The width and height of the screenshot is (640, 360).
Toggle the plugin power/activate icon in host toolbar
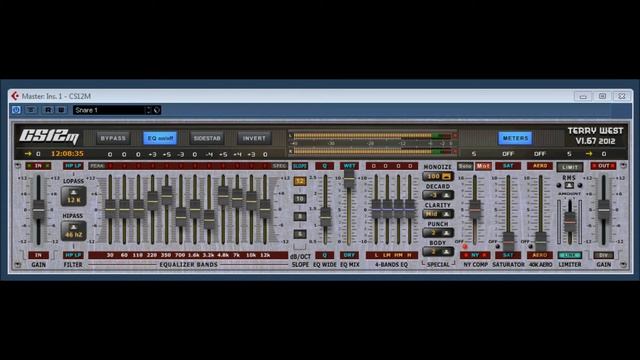tap(16, 110)
